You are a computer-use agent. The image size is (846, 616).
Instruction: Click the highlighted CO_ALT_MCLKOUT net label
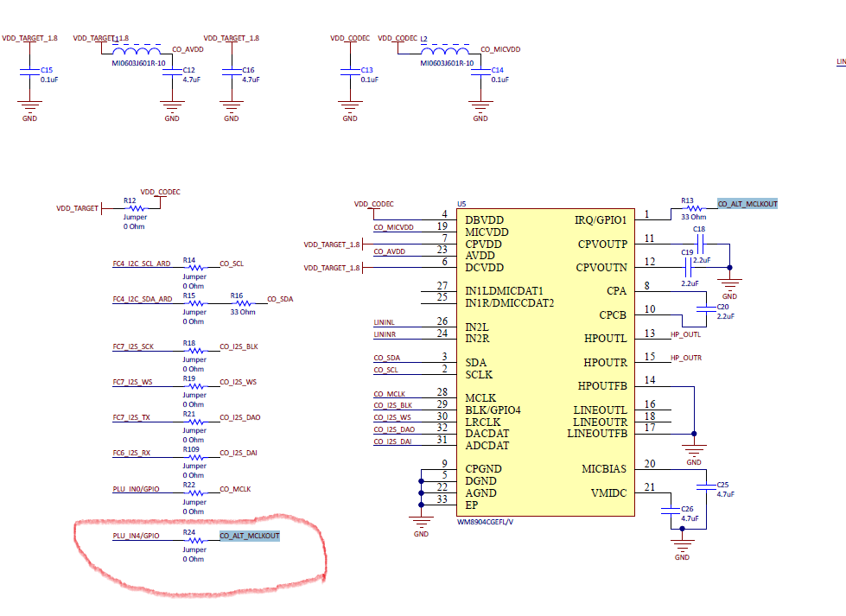(748, 204)
